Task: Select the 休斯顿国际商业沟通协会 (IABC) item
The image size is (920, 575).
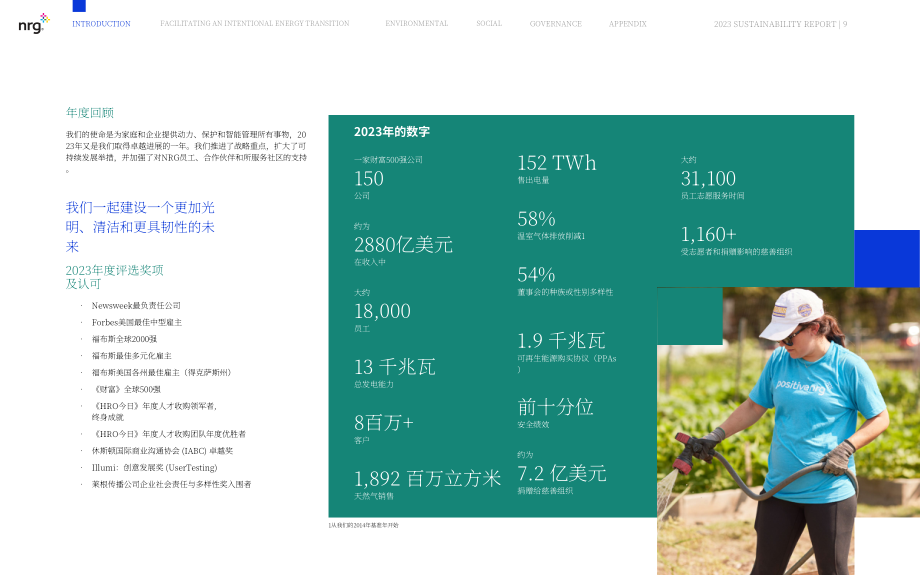Action: coord(163,451)
